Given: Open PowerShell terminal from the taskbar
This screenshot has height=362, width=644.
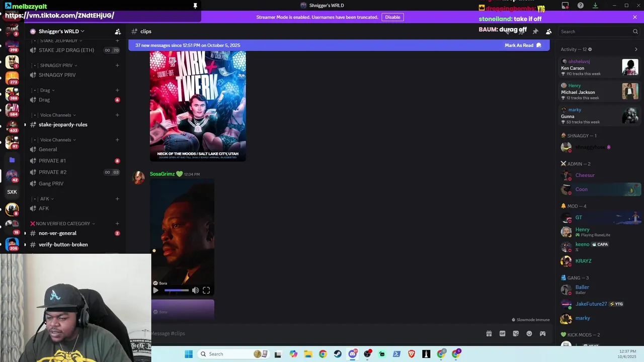Looking at the screenshot, I should click(x=396, y=354).
